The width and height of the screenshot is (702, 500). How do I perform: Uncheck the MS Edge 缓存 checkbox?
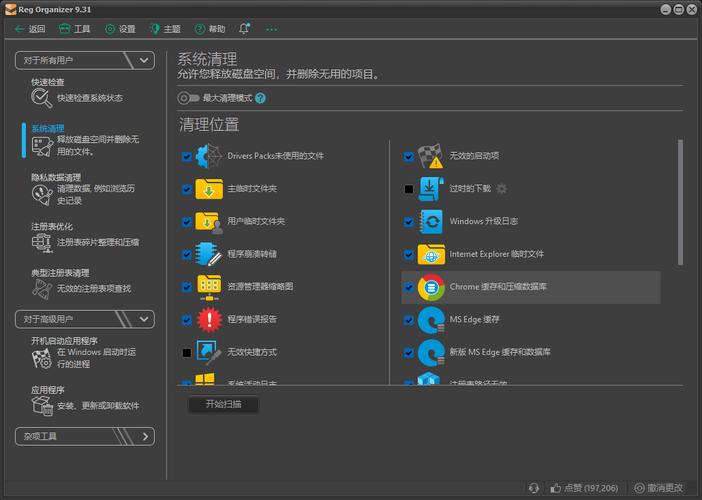click(408, 320)
